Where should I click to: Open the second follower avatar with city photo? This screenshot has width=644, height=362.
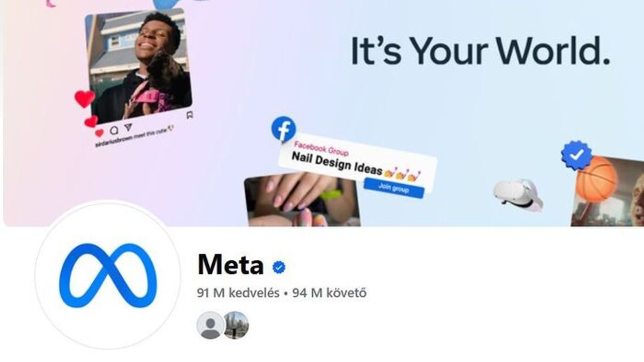tap(236, 325)
